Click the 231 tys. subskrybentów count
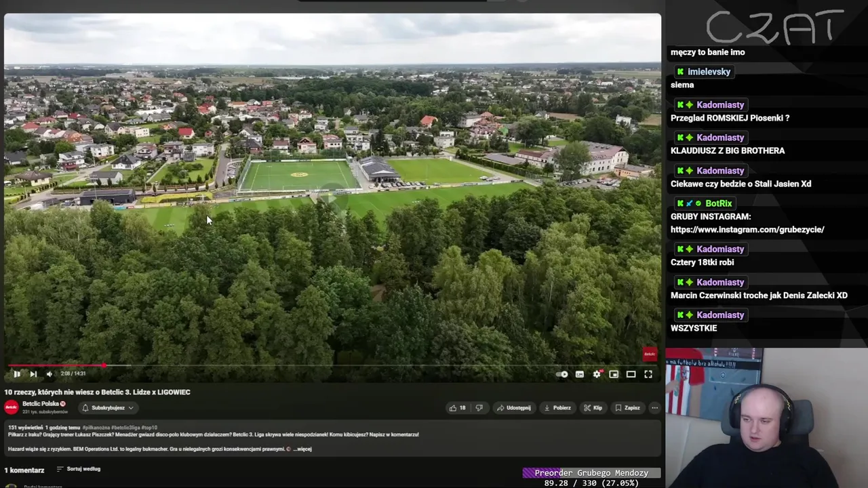The image size is (868, 488). pyautogui.click(x=45, y=412)
